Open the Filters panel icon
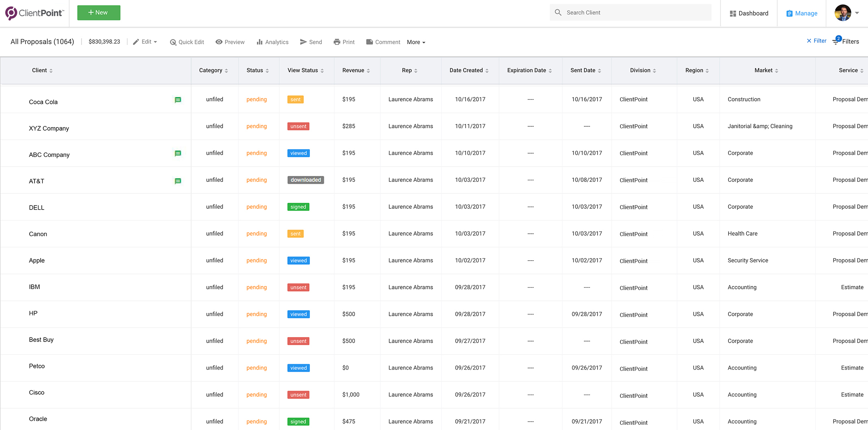The height and width of the screenshot is (430, 868). [836, 41]
